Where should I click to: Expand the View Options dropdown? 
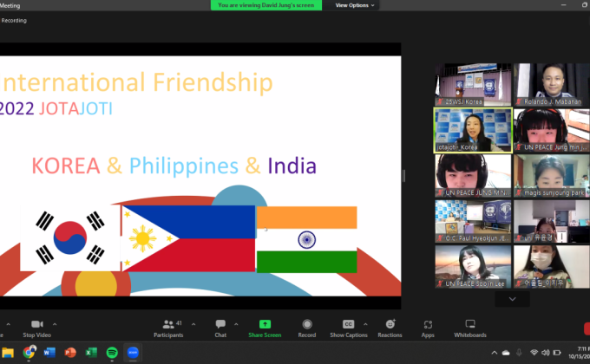point(355,5)
